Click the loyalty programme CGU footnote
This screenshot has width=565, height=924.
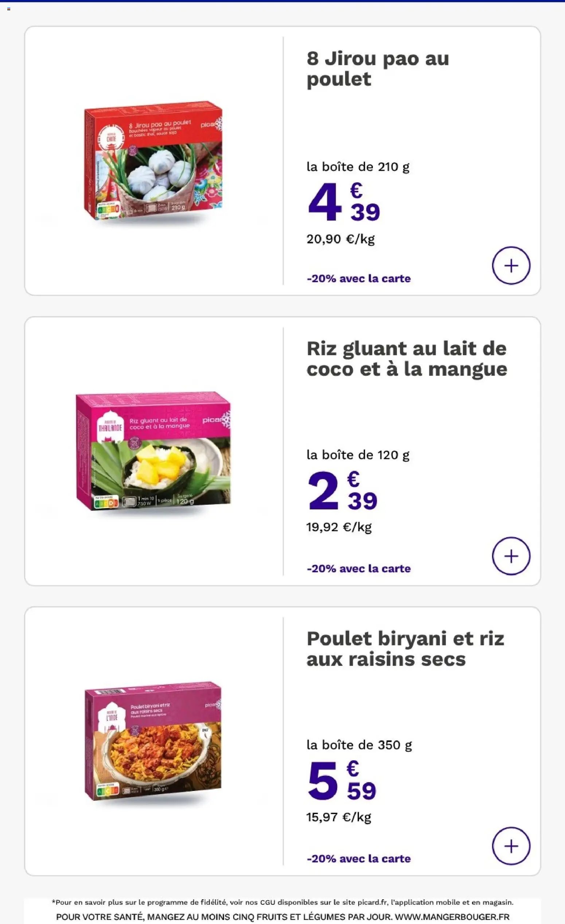point(282,902)
